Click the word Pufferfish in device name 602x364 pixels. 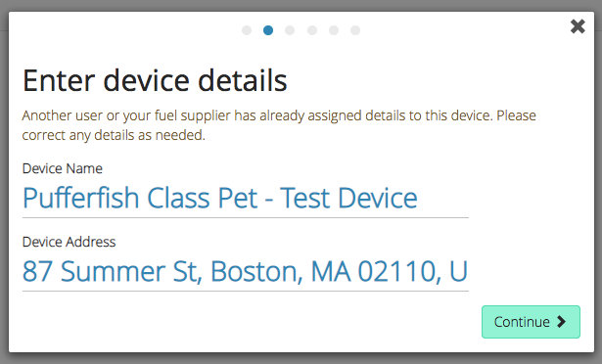coord(80,198)
